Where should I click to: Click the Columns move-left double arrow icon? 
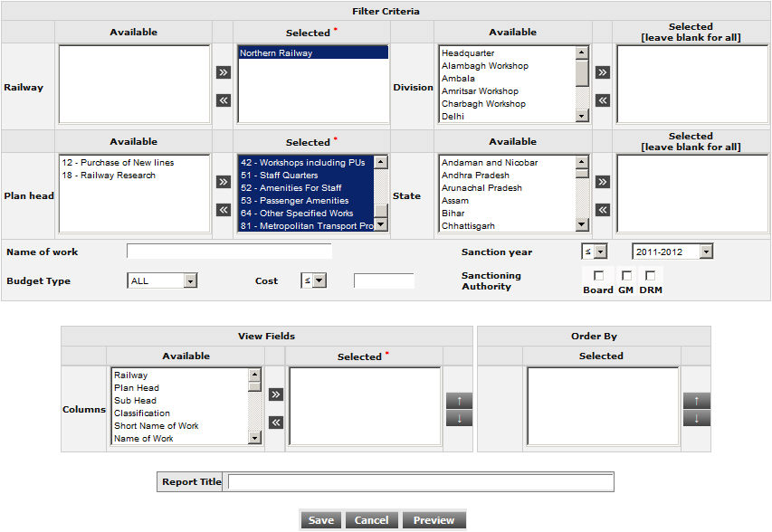click(276, 423)
